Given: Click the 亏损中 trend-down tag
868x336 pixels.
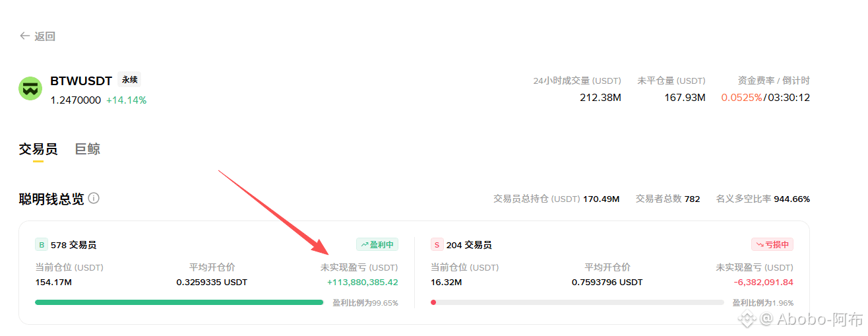Looking at the screenshot, I should [772, 245].
